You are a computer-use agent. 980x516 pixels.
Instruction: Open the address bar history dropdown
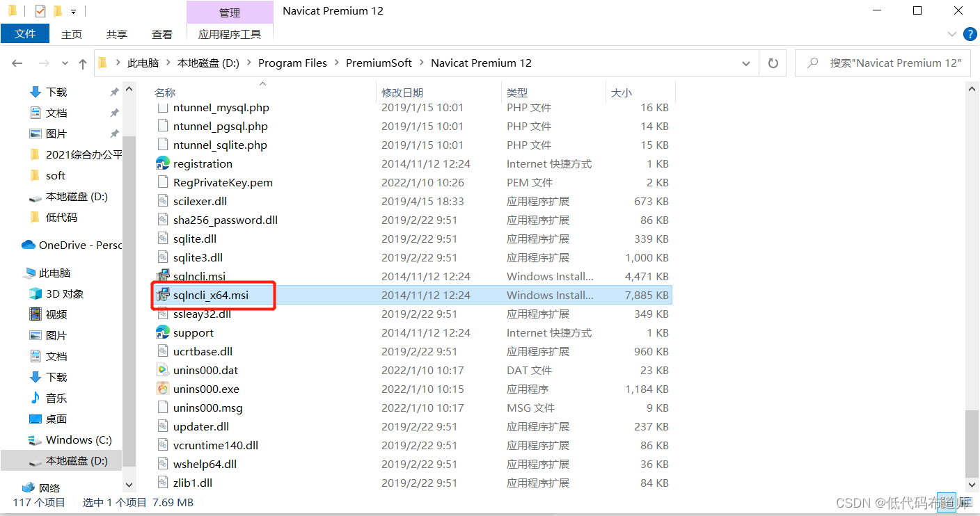point(746,63)
